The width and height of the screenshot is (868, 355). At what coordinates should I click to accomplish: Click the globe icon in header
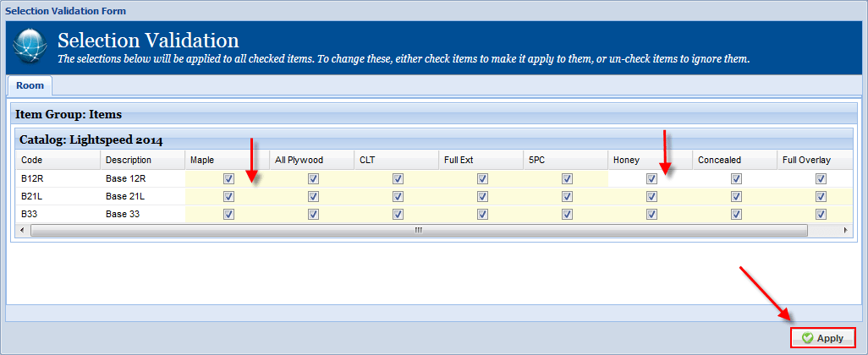point(30,47)
